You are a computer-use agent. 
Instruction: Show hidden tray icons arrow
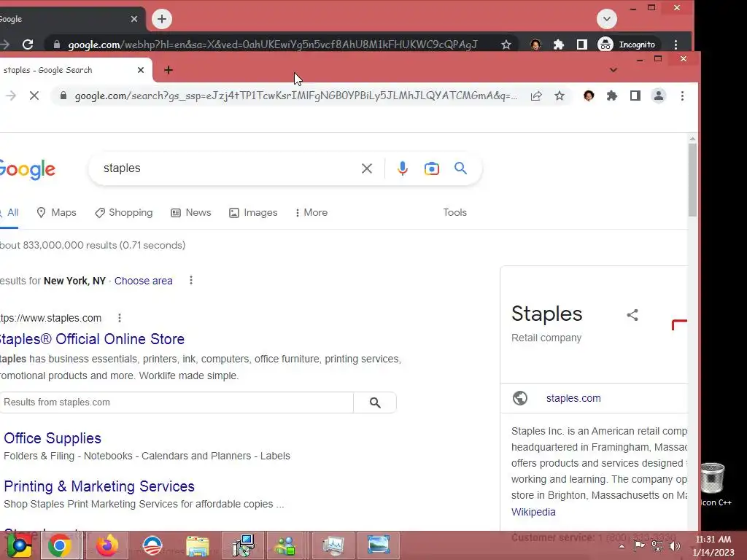(x=622, y=546)
